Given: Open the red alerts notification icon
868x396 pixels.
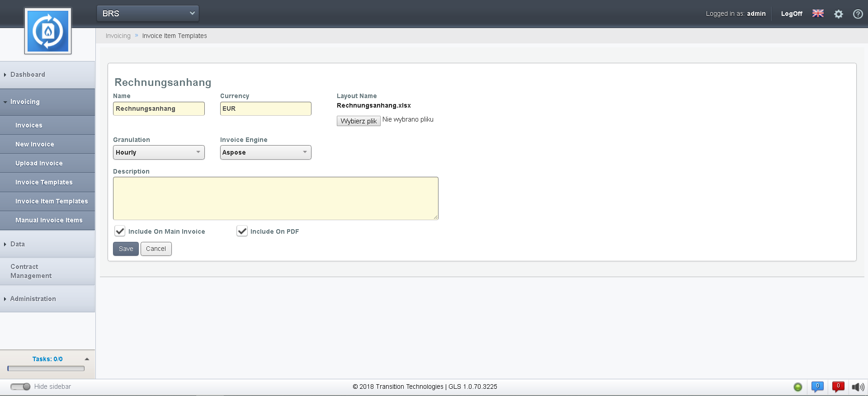Looking at the screenshot, I should 838,387.
